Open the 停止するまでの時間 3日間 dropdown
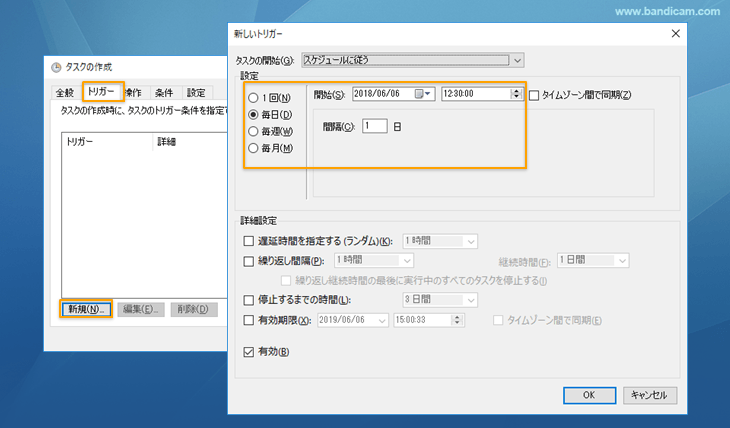This screenshot has height=428, width=730. point(471,300)
